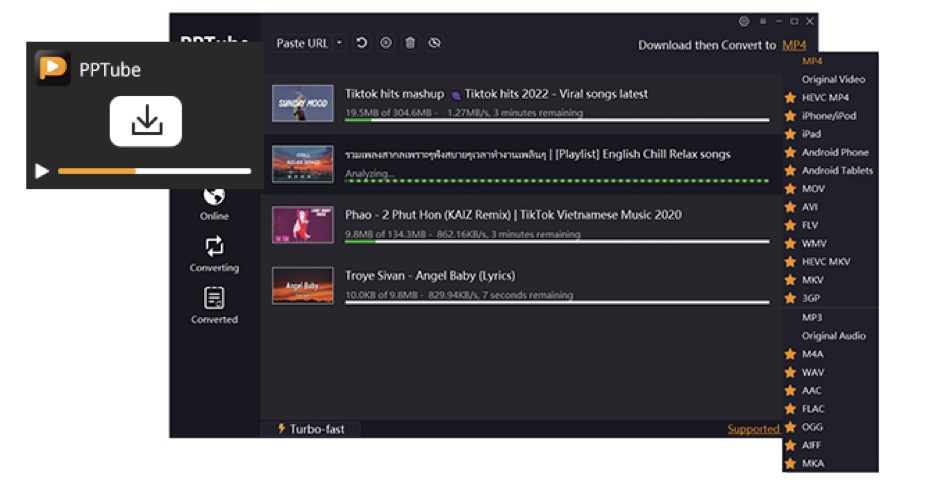The image size is (936, 480).
Task: Click the Phao 2 Phut Hon progress bar
Action: (x=557, y=242)
